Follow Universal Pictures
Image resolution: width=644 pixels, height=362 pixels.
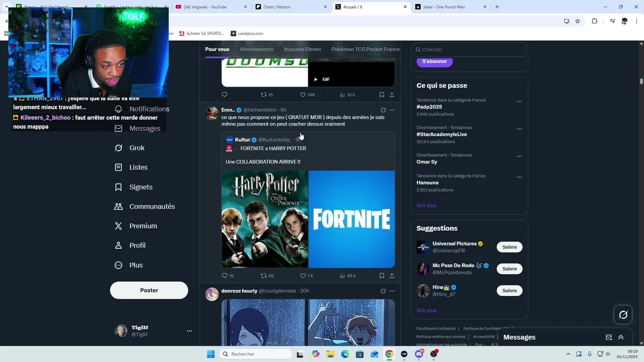(x=510, y=247)
